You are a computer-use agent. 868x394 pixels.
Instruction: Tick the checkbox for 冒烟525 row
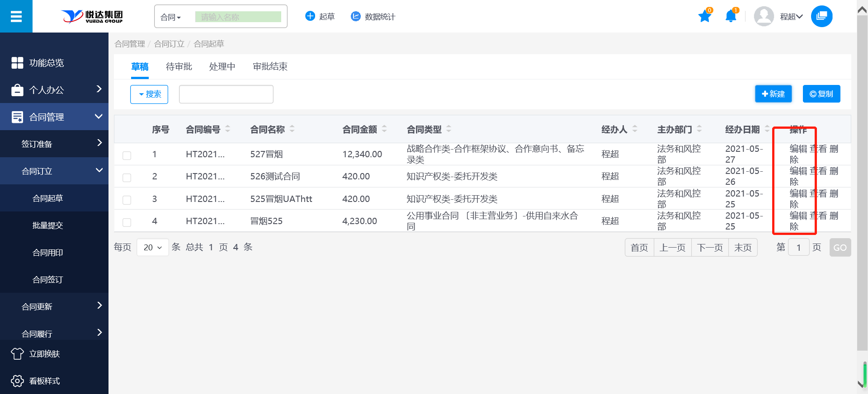click(x=127, y=222)
